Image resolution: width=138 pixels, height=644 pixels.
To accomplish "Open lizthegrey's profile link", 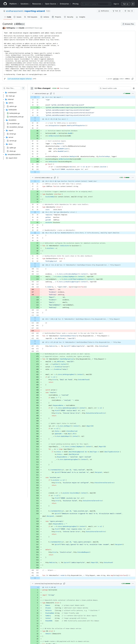I will 11,28.
